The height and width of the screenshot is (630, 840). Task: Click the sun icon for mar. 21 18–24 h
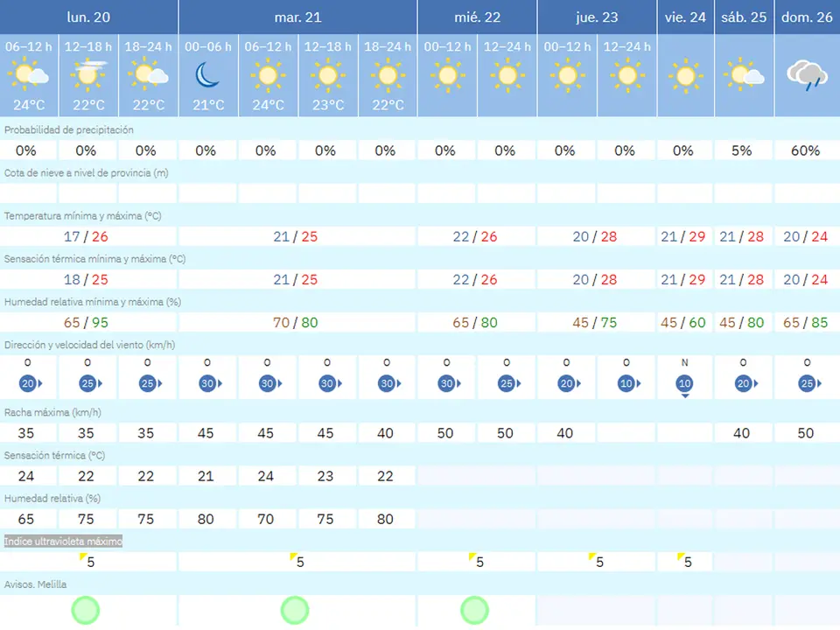(388, 75)
